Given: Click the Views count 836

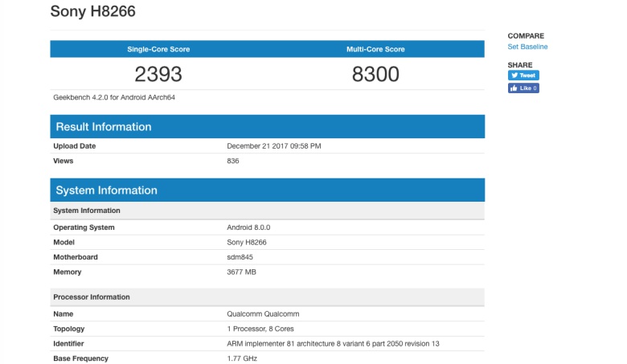Looking at the screenshot, I should [234, 161].
